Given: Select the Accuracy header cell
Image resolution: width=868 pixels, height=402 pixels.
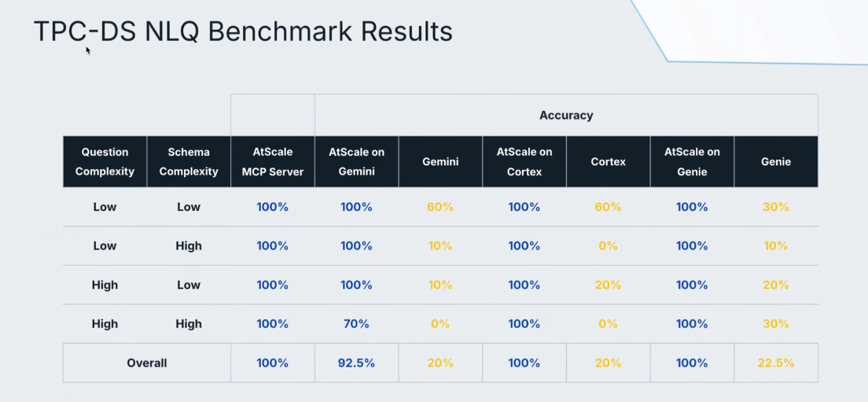Looking at the screenshot, I should 566,115.
